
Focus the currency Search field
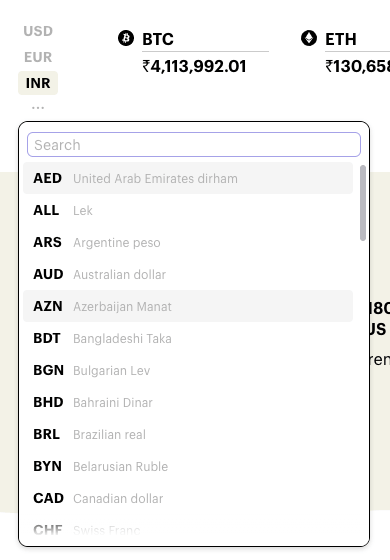coord(194,145)
